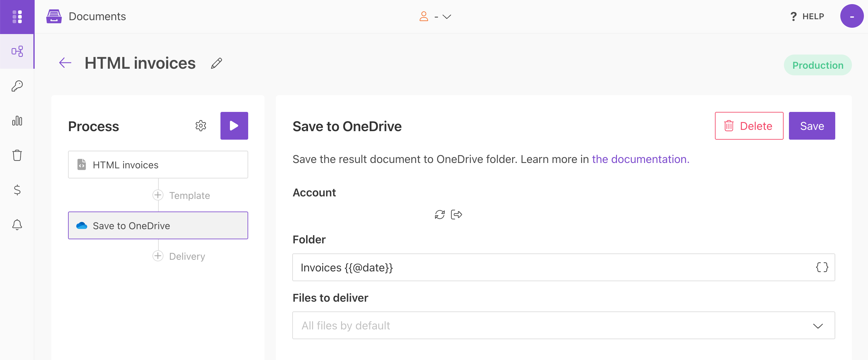Delete this delivery step

(749, 126)
